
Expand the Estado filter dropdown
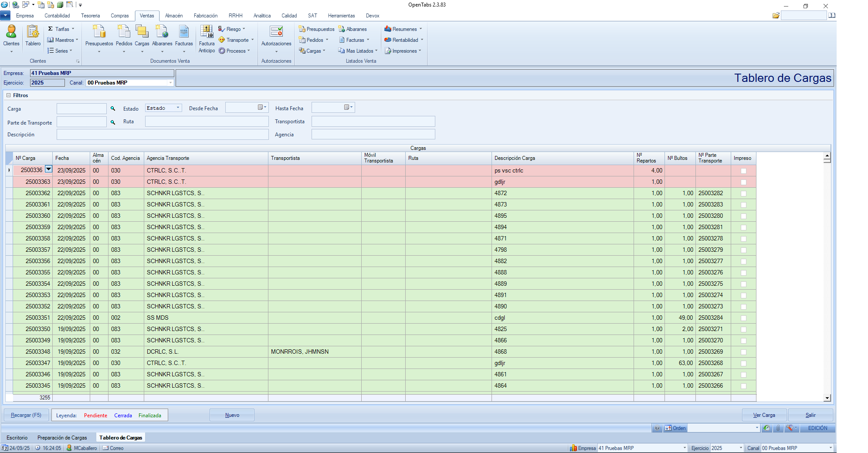point(178,108)
